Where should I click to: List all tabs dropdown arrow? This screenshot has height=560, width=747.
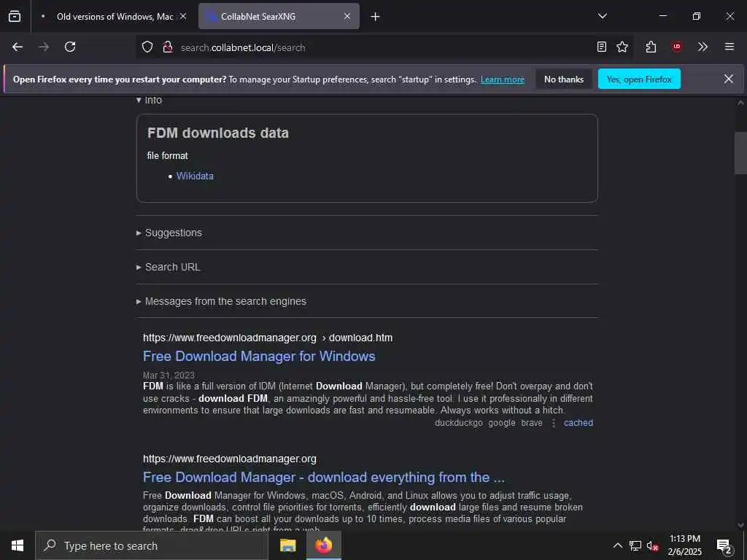pos(602,16)
